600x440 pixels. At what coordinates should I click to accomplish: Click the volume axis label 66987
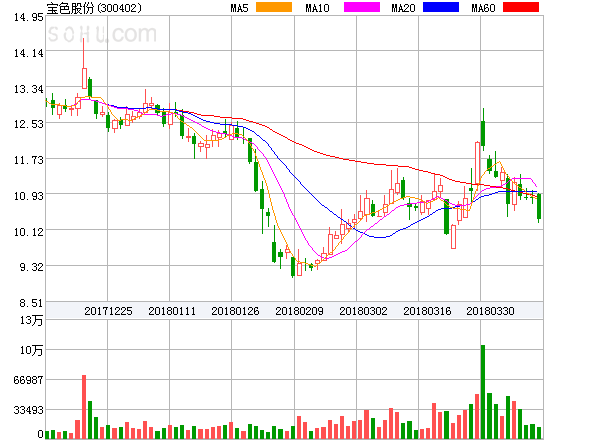click(x=28, y=380)
